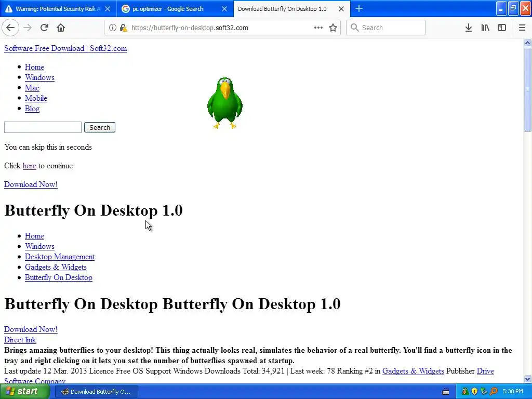Close the Download Butterfly On Desktop tab

point(341,9)
